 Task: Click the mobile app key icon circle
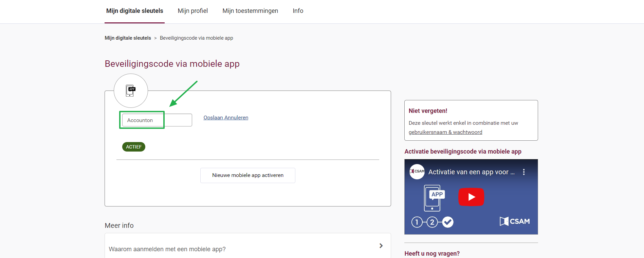131,91
